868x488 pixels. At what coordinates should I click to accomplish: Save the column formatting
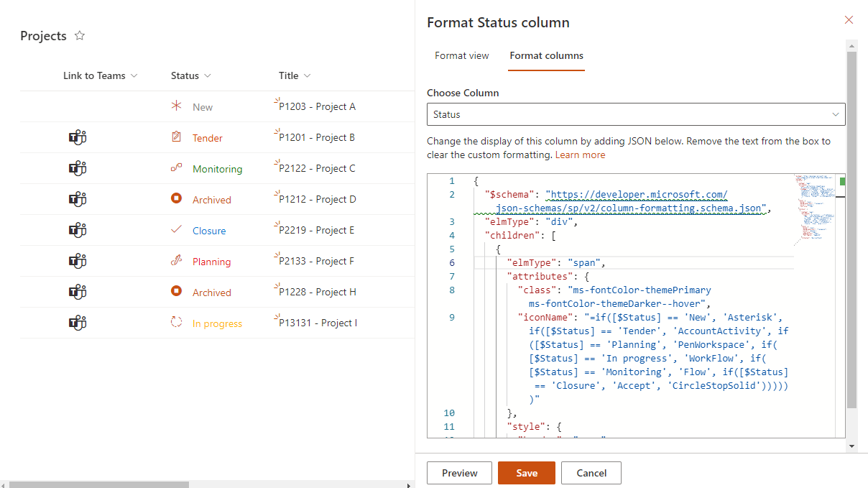click(x=527, y=473)
